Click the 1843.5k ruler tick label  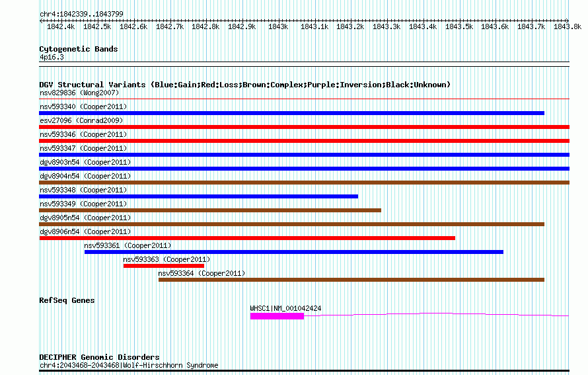[x=459, y=26]
